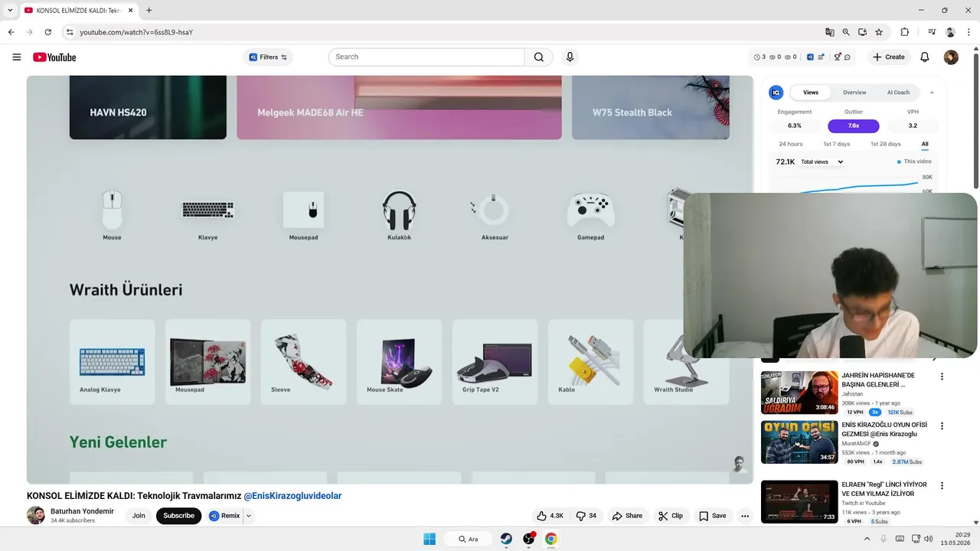980x551 pixels.
Task: Save the video to a playlist
Action: click(712, 516)
